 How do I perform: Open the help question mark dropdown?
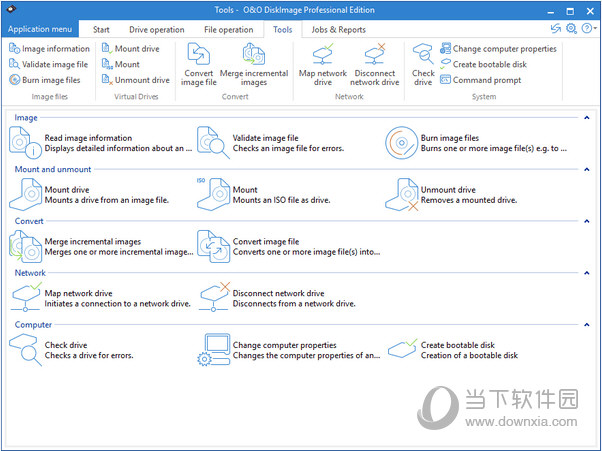pyautogui.click(x=589, y=28)
